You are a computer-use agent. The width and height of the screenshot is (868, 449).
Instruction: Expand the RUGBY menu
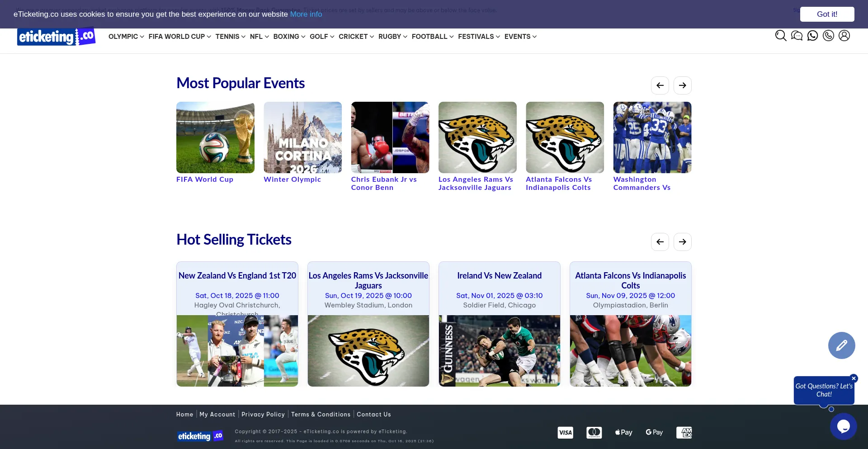click(x=393, y=37)
